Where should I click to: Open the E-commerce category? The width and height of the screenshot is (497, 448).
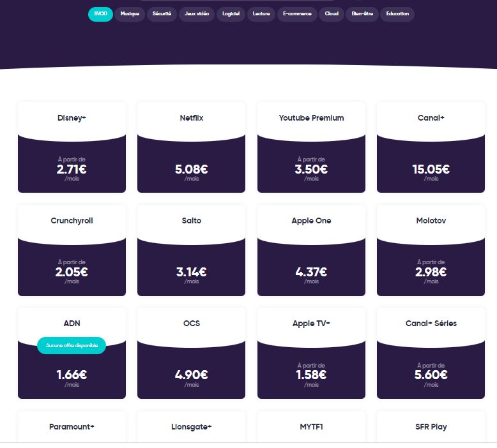297,14
